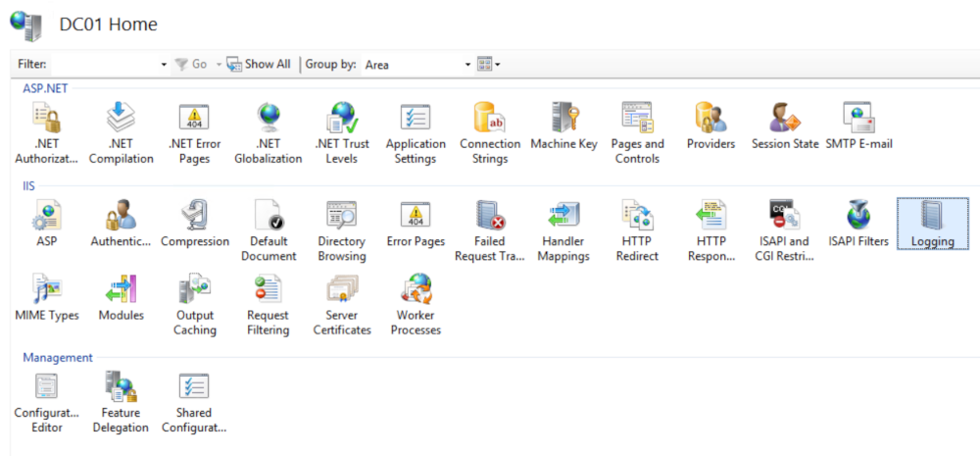
Task: Collapse the Management group header
Action: click(58, 358)
